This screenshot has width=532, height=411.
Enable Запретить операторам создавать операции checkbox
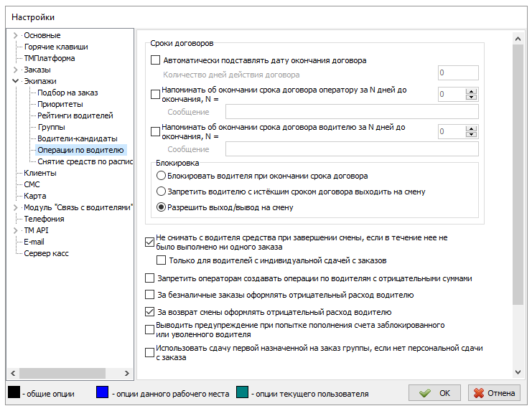click(149, 278)
